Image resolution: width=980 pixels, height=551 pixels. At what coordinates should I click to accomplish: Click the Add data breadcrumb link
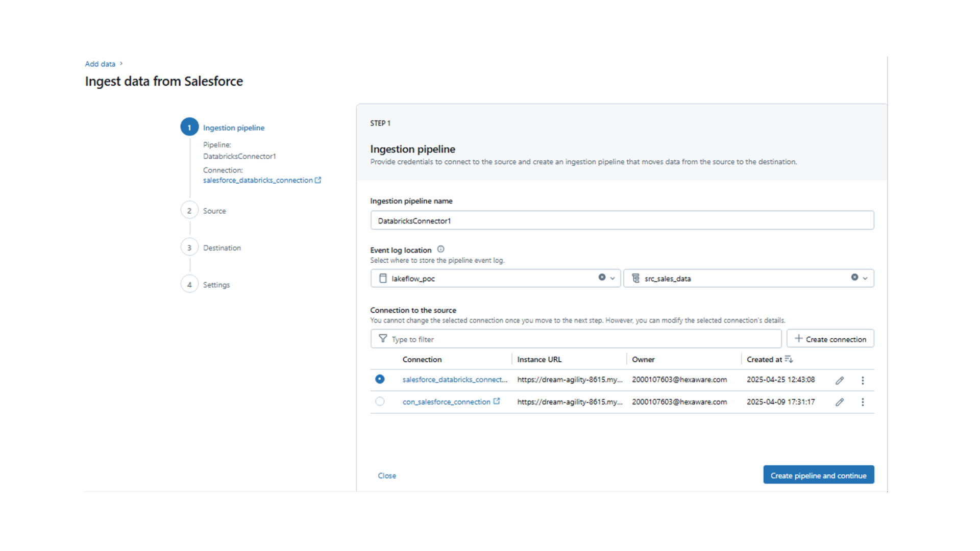(100, 64)
